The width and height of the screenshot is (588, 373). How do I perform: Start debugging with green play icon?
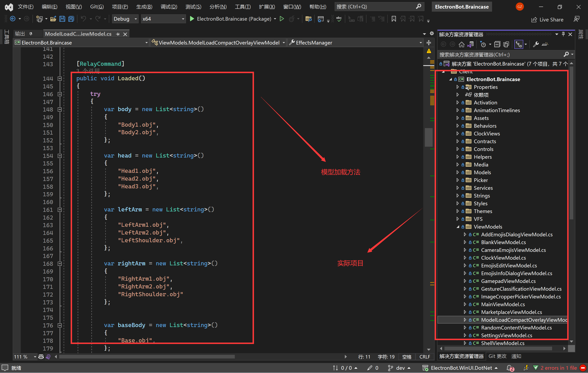[192, 19]
